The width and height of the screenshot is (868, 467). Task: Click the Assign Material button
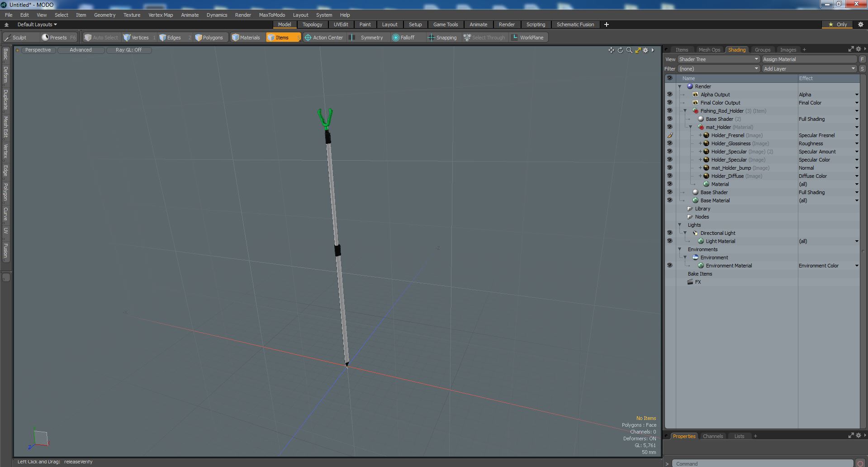pyautogui.click(x=809, y=59)
